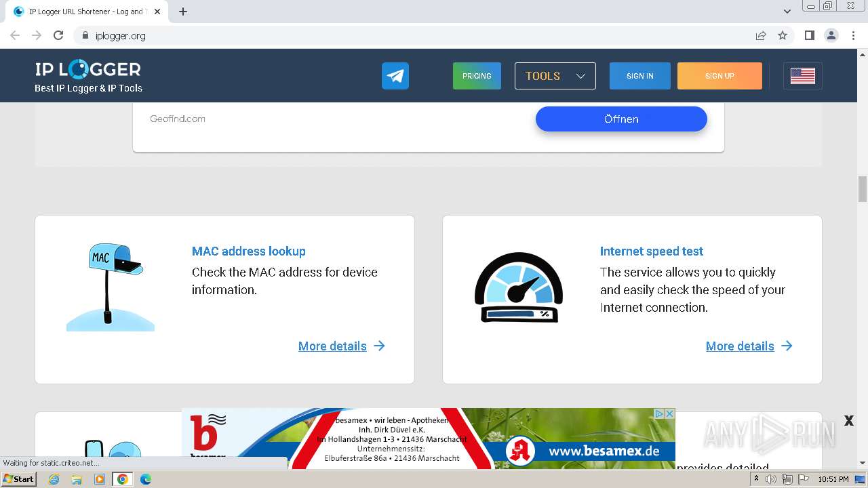
Task: Open the Action Center flag tray icon
Action: tap(802, 479)
